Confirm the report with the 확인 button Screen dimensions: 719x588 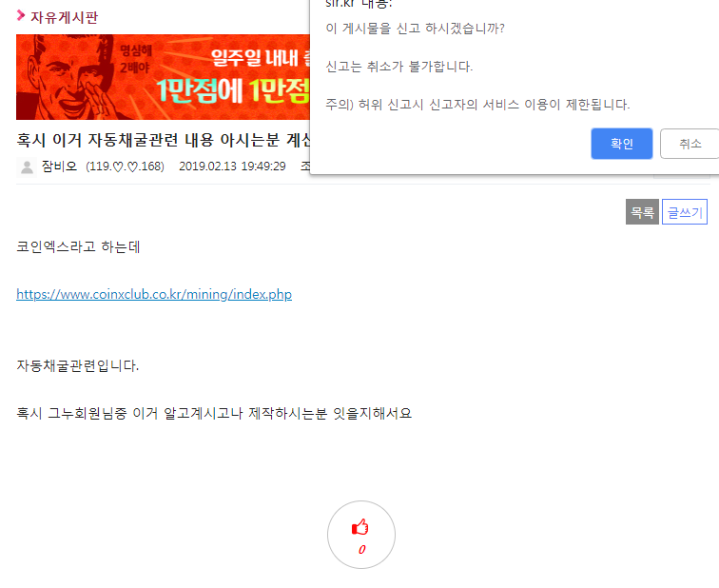[621, 144]
